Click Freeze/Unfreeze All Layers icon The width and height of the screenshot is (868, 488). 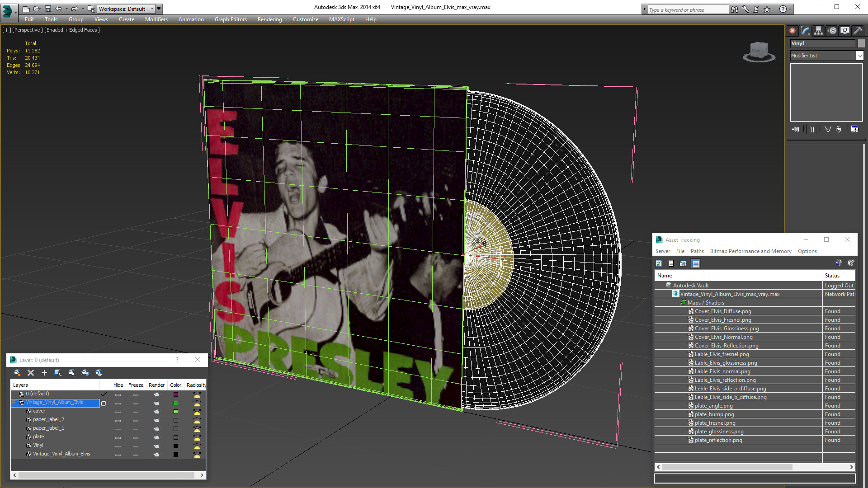coord(99,373)
